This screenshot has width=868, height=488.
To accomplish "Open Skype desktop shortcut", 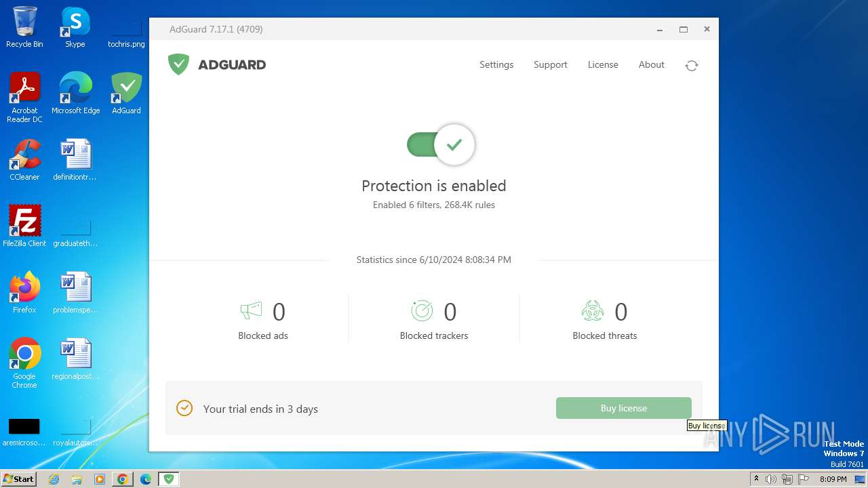I will 75,27.
